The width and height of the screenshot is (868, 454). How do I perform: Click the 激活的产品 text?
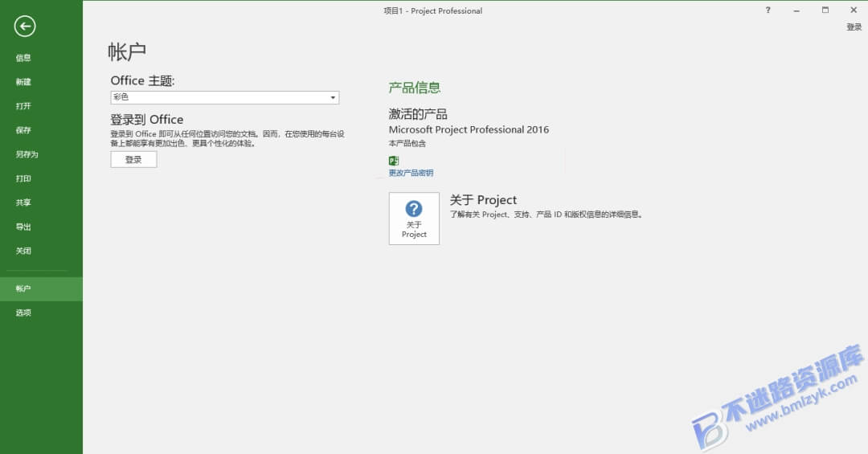click(x=418, y=114)
